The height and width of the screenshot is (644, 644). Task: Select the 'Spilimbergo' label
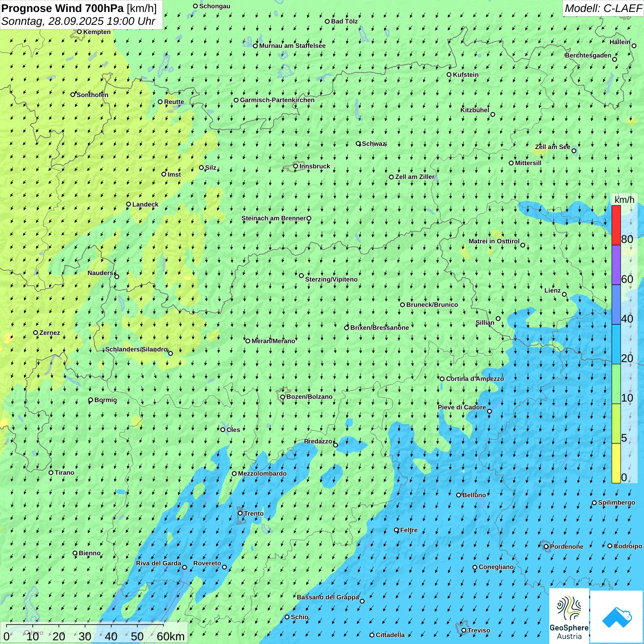point(616,502)
